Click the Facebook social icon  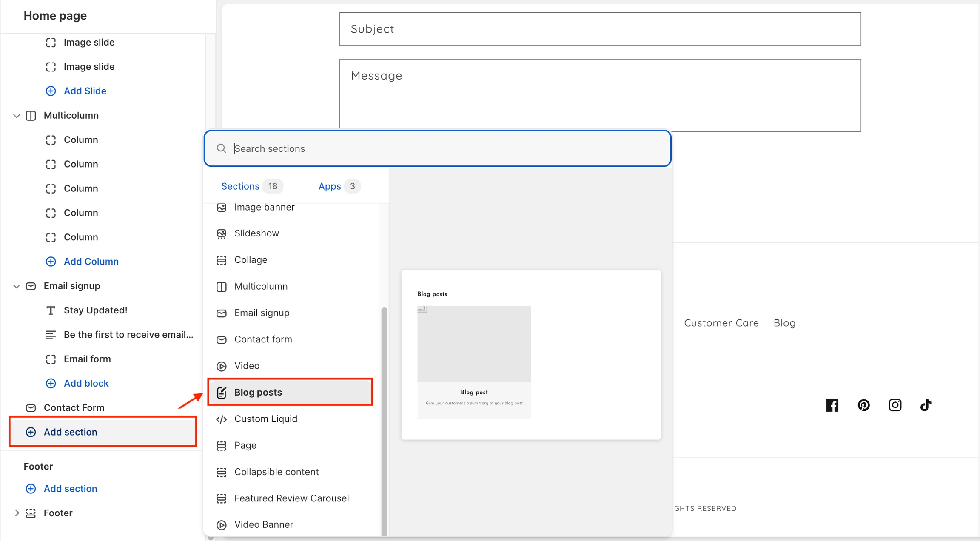(832, 405)
